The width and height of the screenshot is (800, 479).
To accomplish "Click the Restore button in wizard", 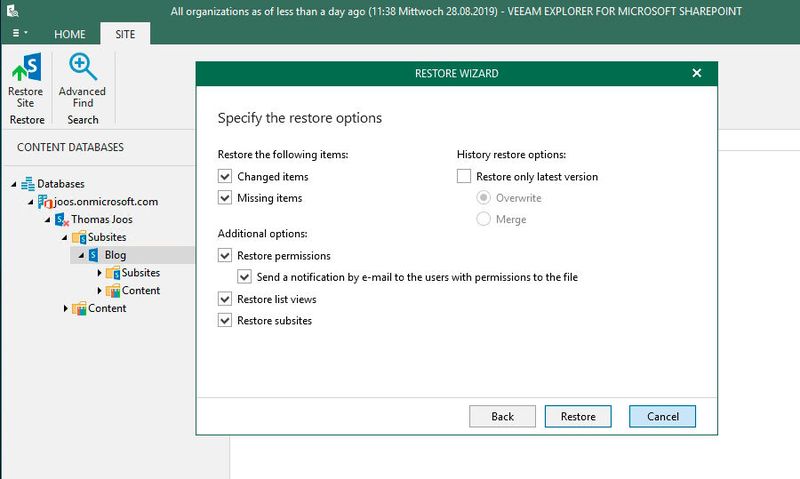I will click(x=578, y=416).
